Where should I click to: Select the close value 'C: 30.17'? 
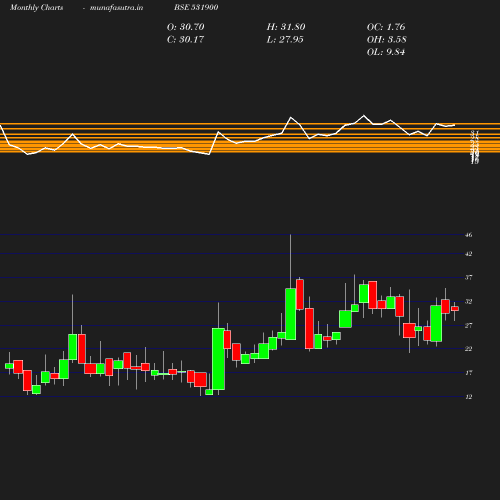[185, 39]
